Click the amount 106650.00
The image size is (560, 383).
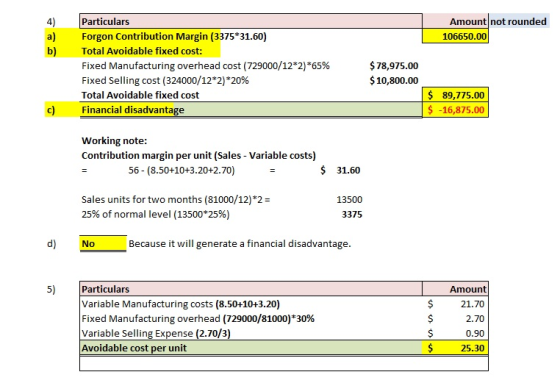click(x=455, y=36)
